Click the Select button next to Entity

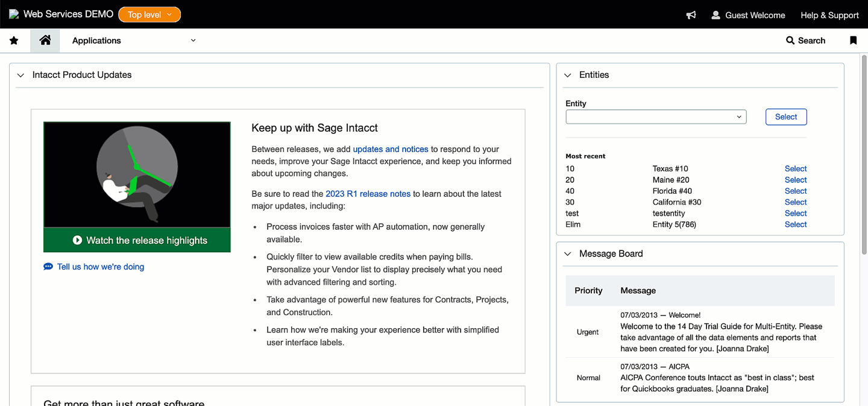pos(786,117)
